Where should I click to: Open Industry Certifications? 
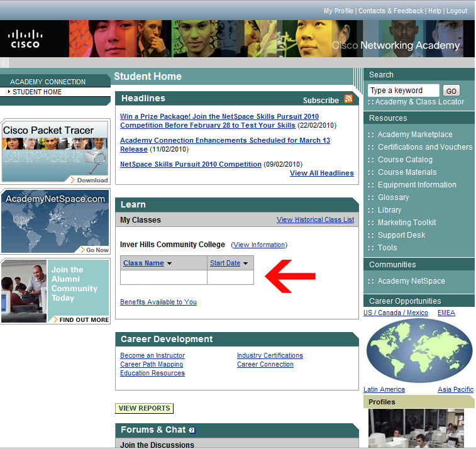tap(270, 355)
